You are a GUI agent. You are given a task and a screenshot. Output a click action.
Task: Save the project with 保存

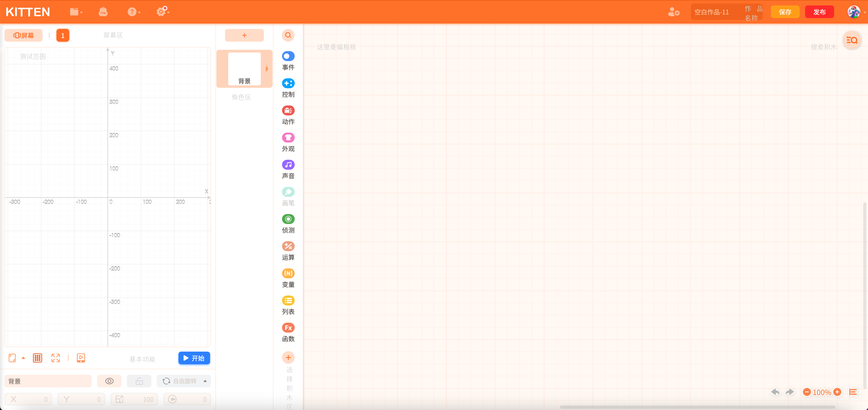(785, 12)
